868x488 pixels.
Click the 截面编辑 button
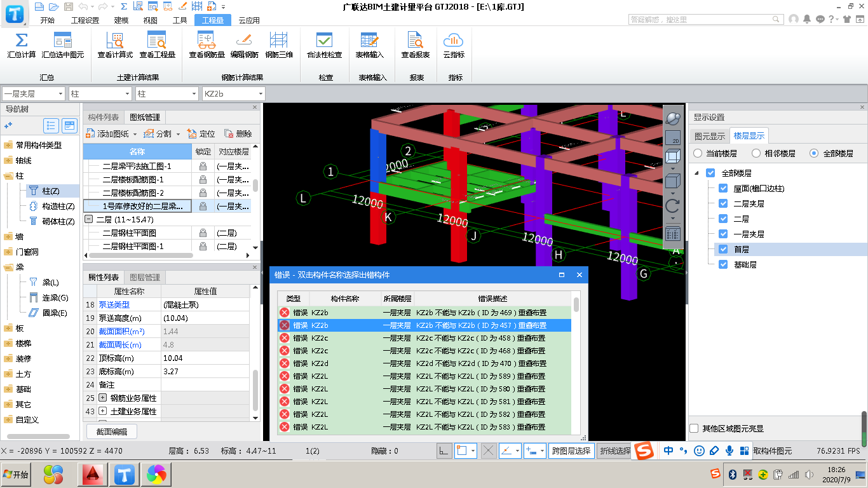(112, 431)
